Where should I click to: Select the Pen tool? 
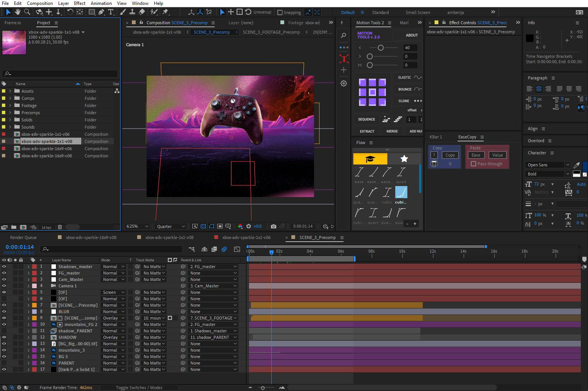point(101,12)
